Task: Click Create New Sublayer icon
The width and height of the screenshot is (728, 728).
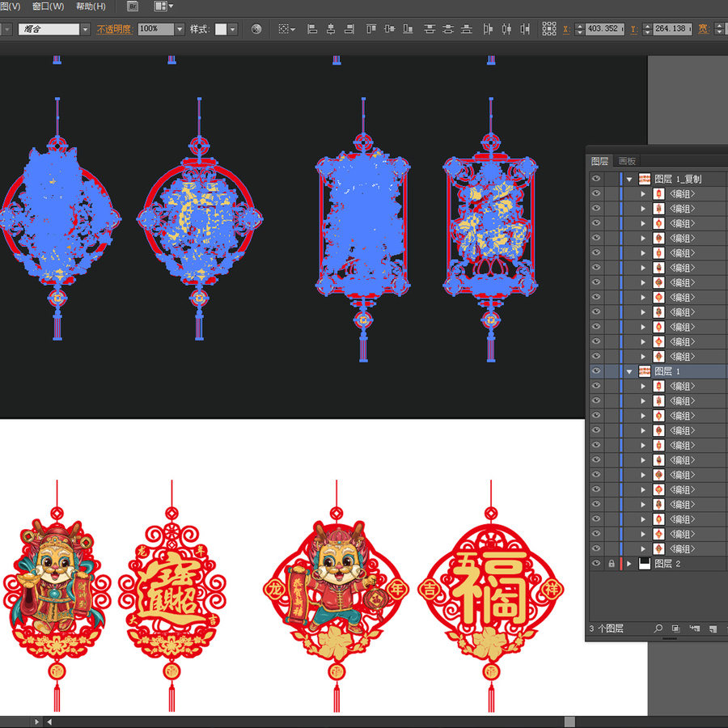Action: coord(695,629)
